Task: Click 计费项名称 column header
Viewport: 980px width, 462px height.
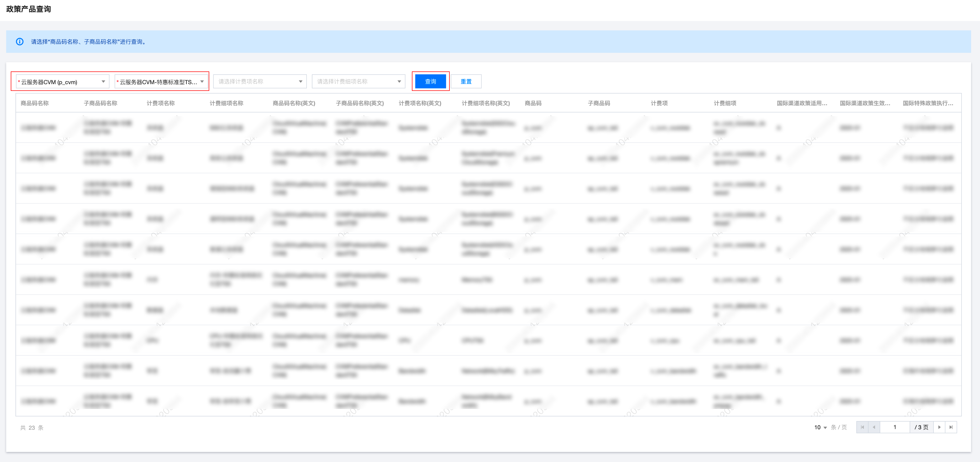Action: click(x=161, y=103)
